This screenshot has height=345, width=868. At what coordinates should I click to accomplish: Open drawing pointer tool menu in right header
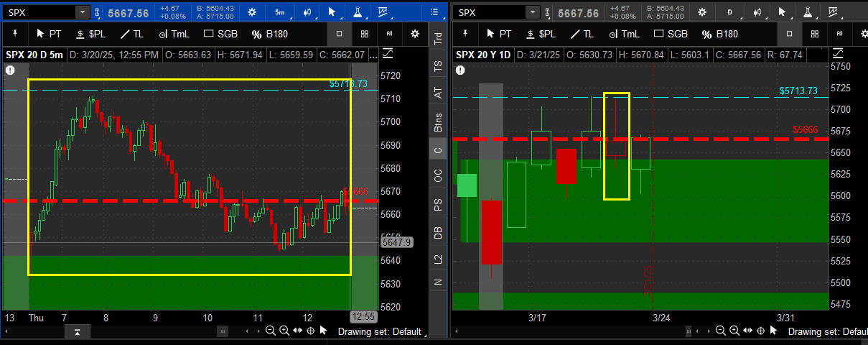coord(782,12)
